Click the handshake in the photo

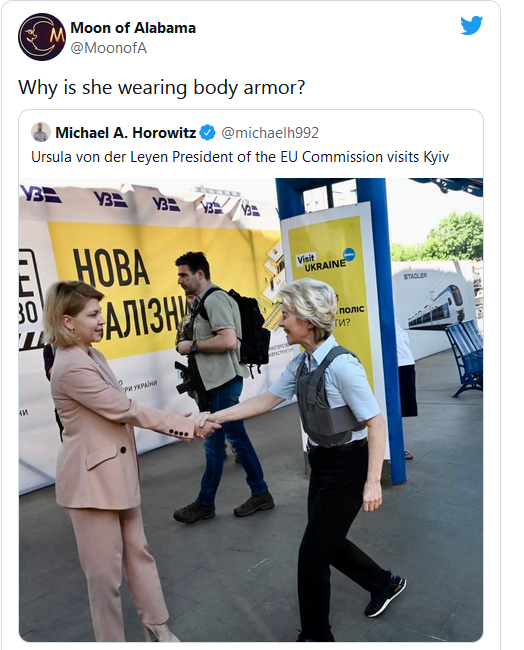click(207, 424)
